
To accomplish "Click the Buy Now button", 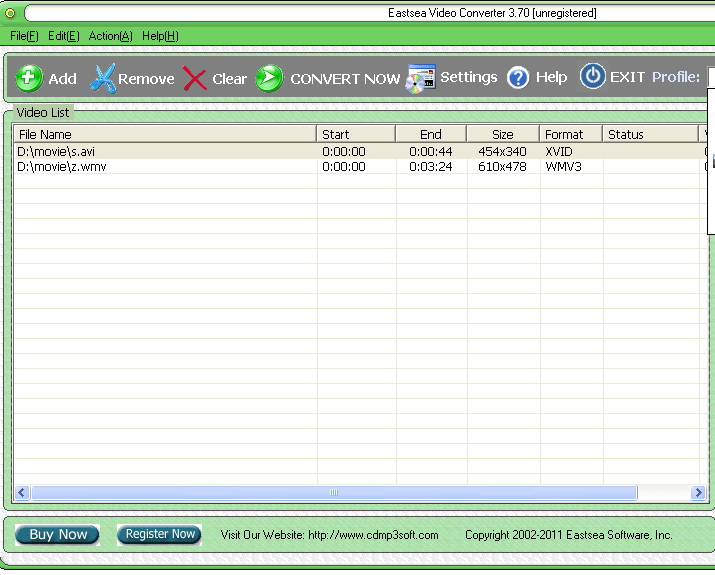I will pyautogui.click(x=57, y=534).
